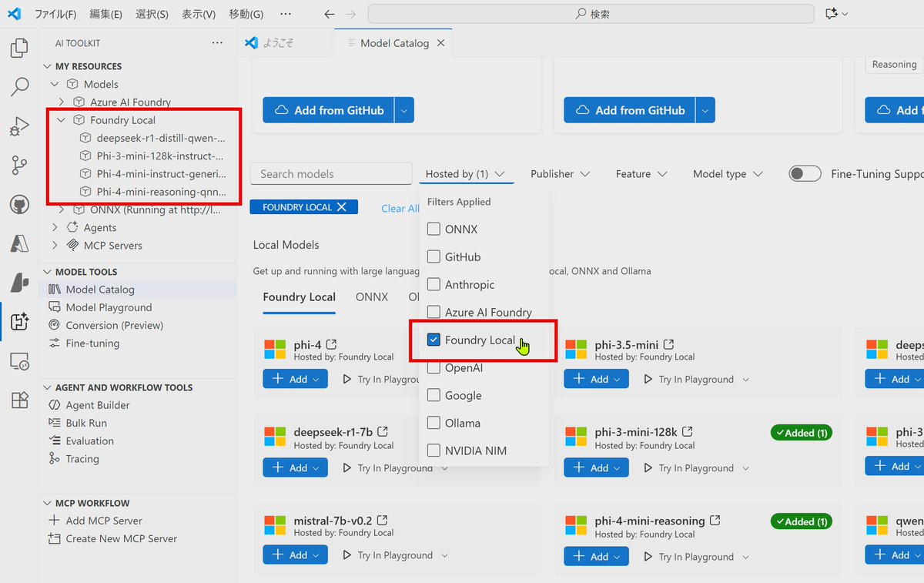
Task: Remove the FOUNDRY LOCAL filter chip
Action: tap(342, 207)
